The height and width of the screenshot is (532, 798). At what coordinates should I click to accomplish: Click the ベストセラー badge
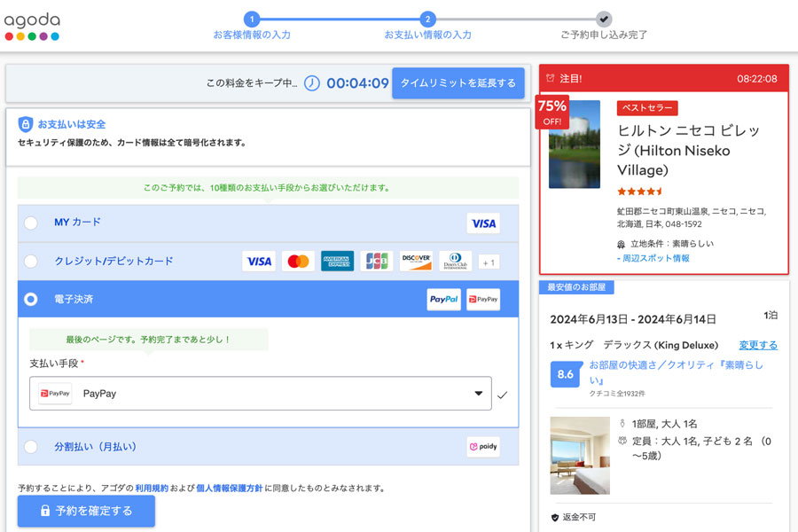coord(647,108)
